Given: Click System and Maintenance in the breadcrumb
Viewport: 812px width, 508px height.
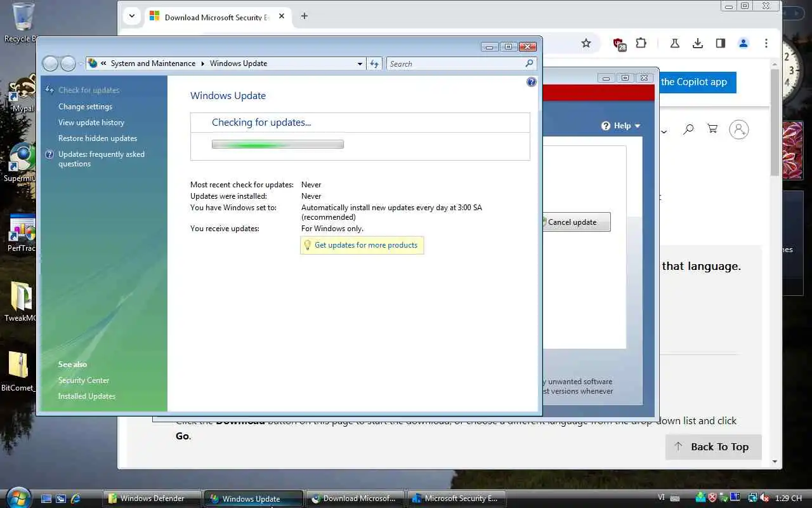Looking at the screenshot, I should pos(153,63).
